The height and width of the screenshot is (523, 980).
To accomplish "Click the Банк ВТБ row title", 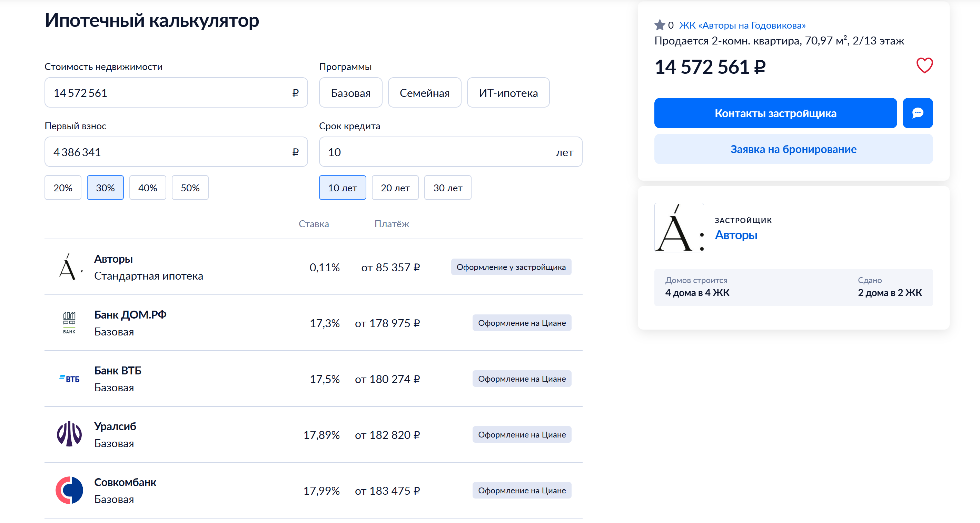I will [118, 371].
